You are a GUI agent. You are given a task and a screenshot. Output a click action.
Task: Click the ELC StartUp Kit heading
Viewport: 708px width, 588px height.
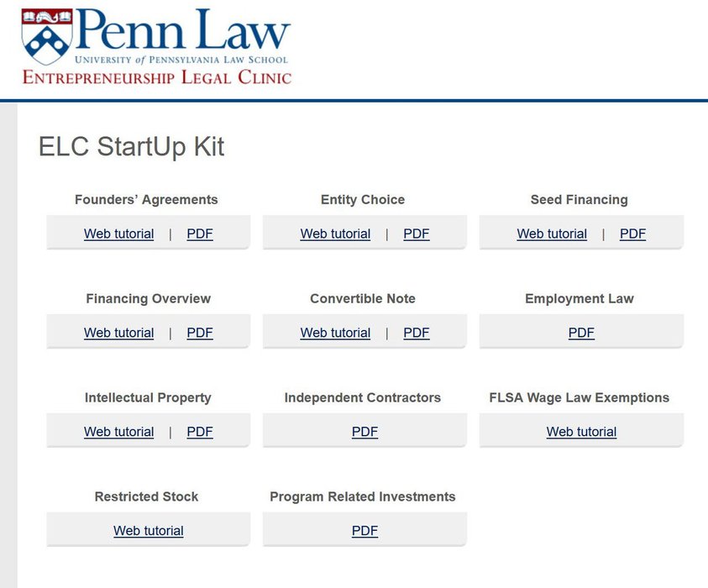coord(132,147)
